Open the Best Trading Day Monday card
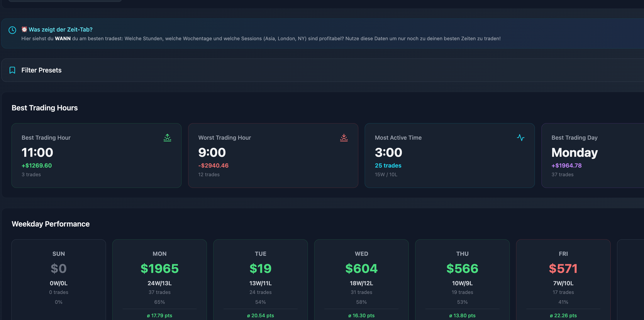Image resolution: width=644 pixels, height=320 pixels. coord(593,156)
